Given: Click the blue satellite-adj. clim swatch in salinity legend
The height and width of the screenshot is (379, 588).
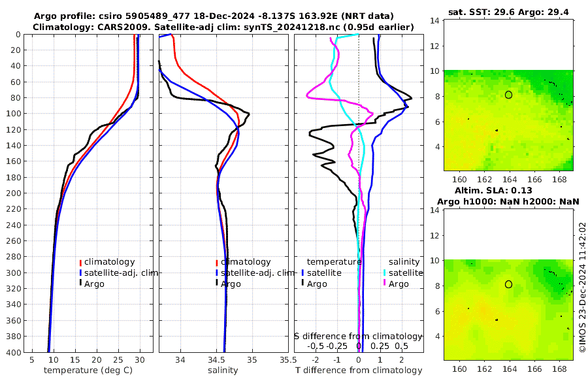Looking at the screenshot, I should coord(217,273).
